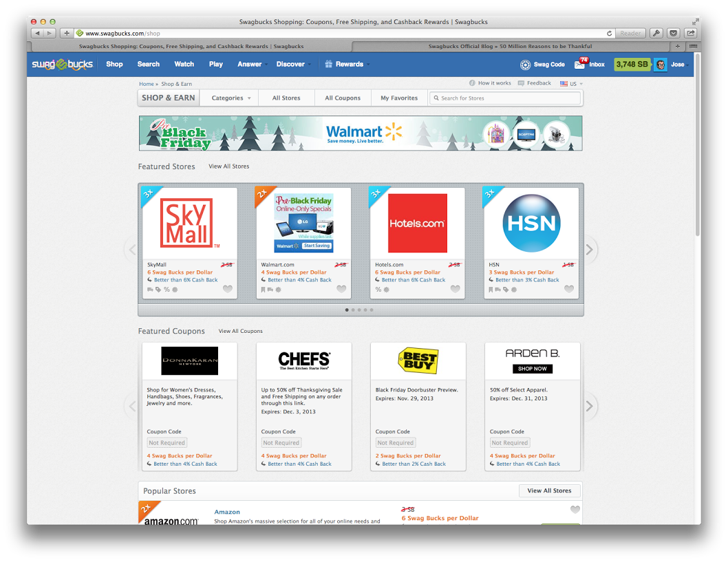
Task: Favorite SkyMall with its heart icon
Action: 228,289
